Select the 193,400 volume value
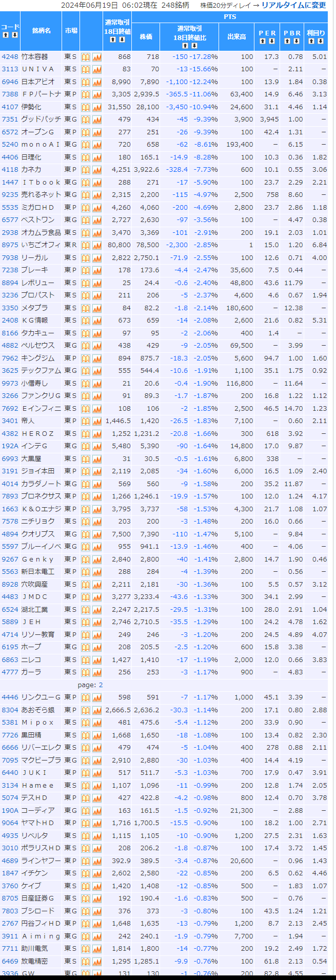 click(240, 145)
